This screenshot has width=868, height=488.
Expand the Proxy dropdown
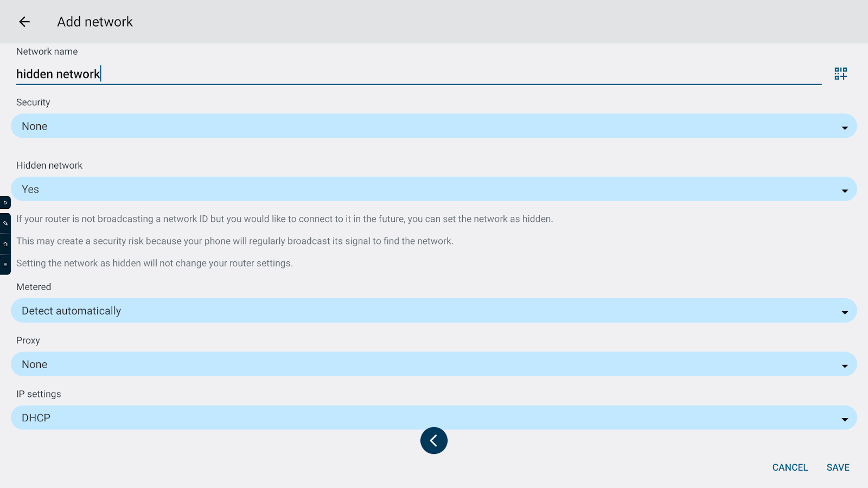pyautogui.click(x=433, y=364)
